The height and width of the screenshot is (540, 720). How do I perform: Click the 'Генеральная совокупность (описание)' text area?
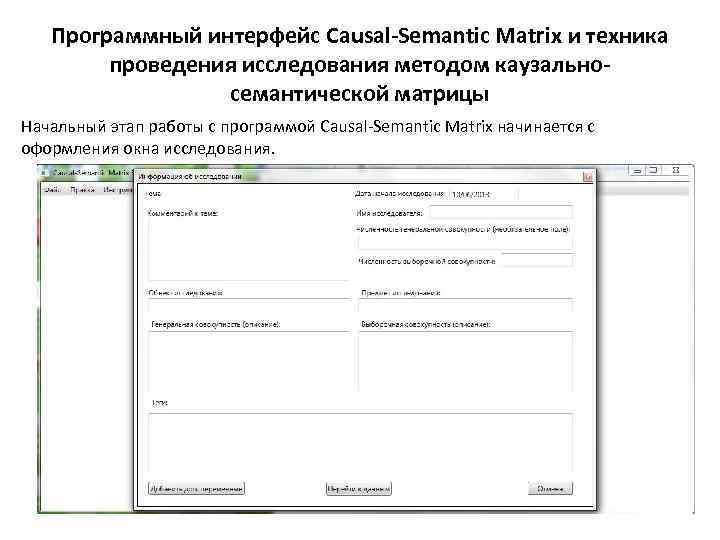coord(249,362)
